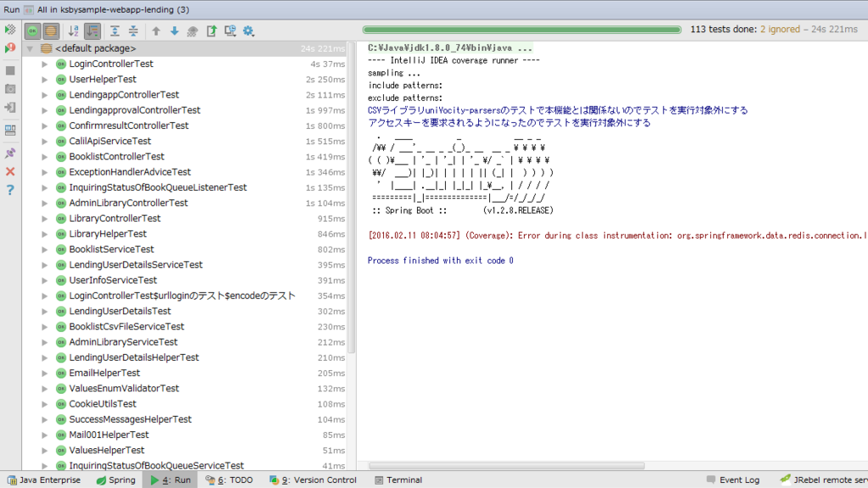
Task: Open the Event Log
Action: [733, 480]
